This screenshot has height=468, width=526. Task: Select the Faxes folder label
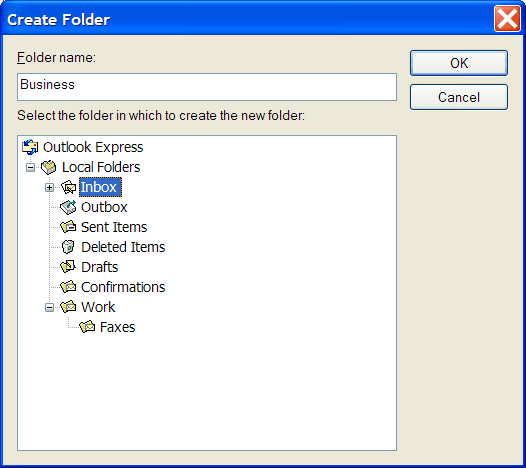(x=117, y=327)
